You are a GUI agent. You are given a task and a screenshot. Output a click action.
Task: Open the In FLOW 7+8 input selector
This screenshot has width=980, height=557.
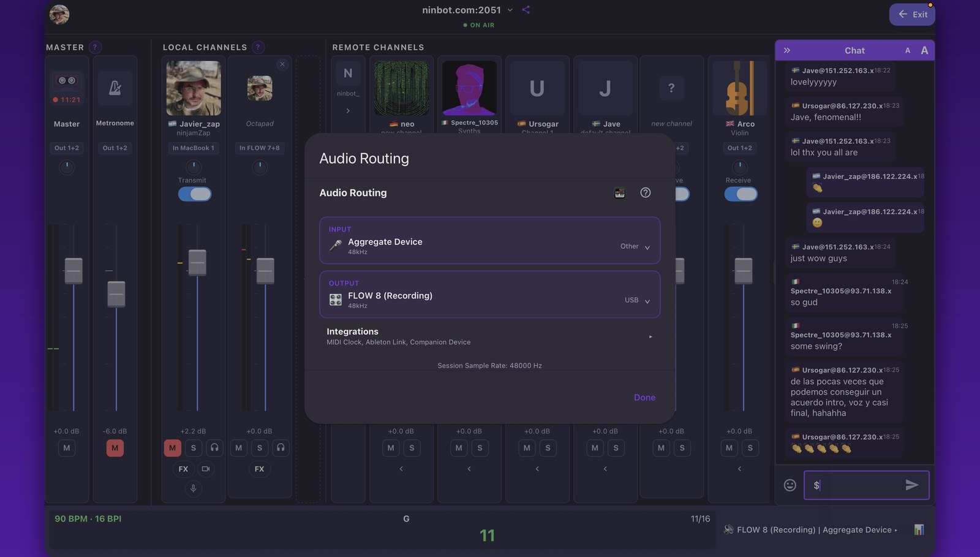point(260,148)
